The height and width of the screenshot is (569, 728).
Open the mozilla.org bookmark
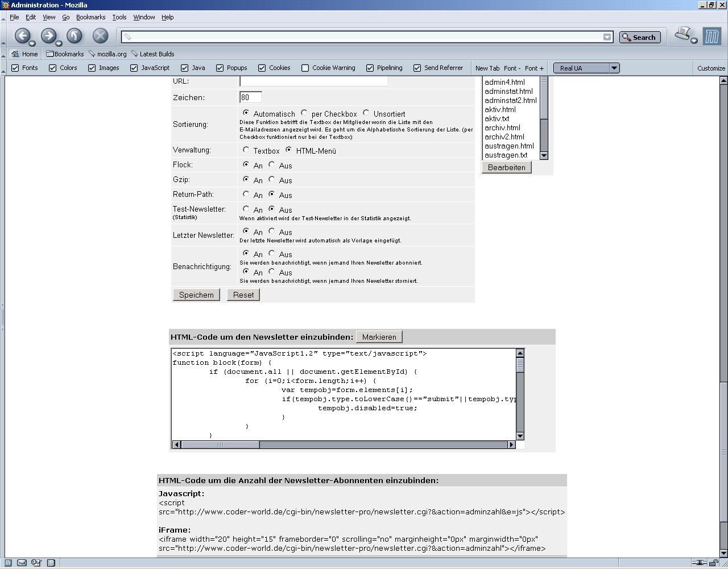click(107, 54)
